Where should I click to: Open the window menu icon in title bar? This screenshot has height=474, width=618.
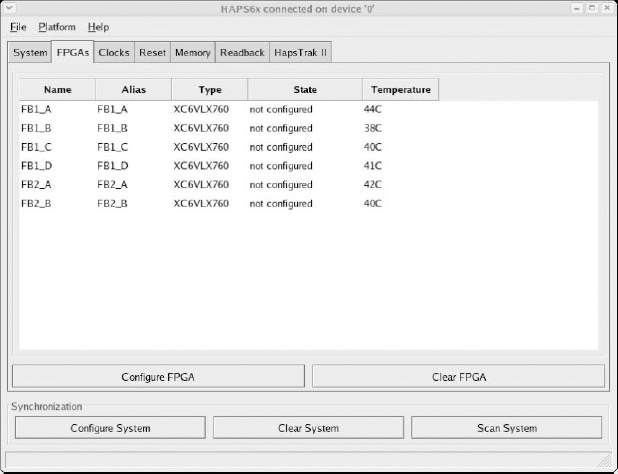[9, 8]
